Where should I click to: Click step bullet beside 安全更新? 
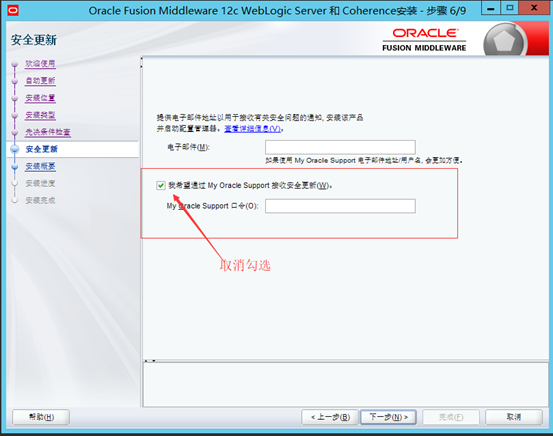[x=14, y=150]
